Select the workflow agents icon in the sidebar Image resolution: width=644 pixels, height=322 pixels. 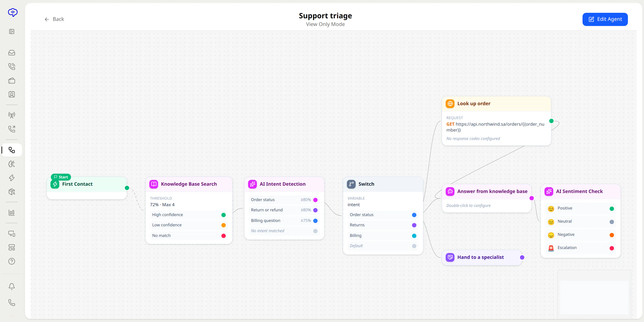coord(12,150)
